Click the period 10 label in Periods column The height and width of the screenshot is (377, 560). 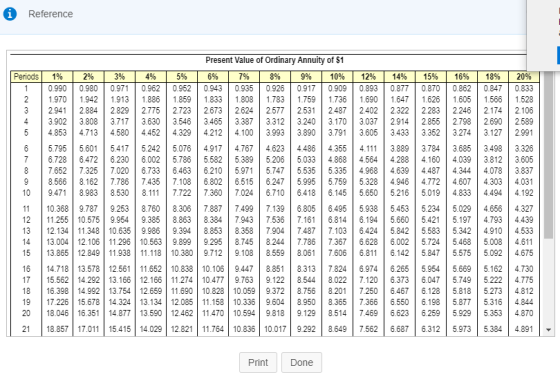(26, 193)
